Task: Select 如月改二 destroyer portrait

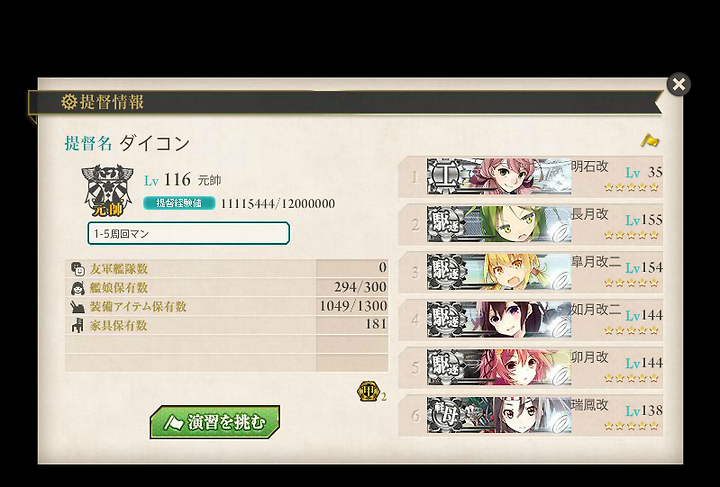Action: pos(499,320)
